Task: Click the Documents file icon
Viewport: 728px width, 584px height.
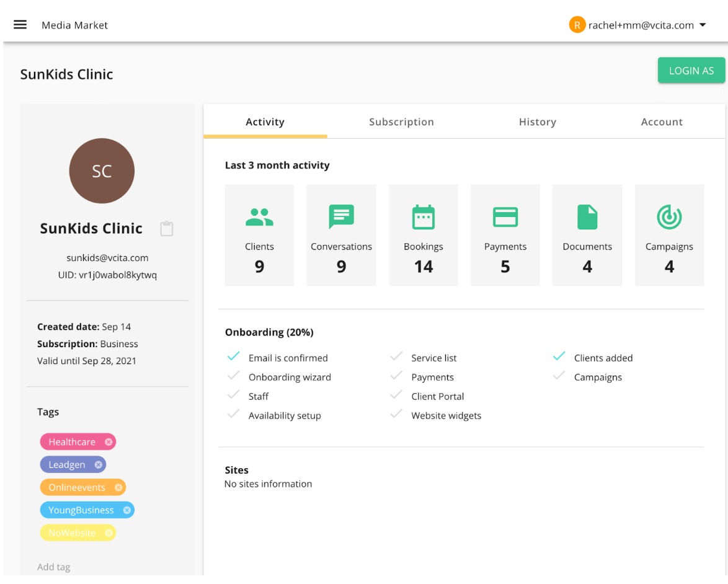Action: click(x=587, y=217)
